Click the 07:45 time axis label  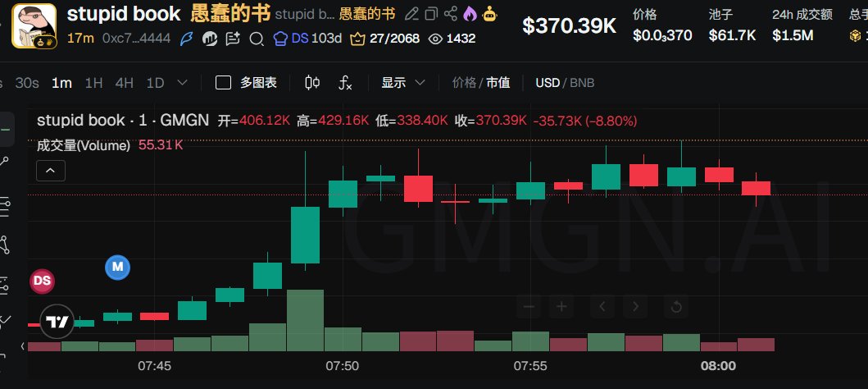pyautogui.click(x=154, y=366)
